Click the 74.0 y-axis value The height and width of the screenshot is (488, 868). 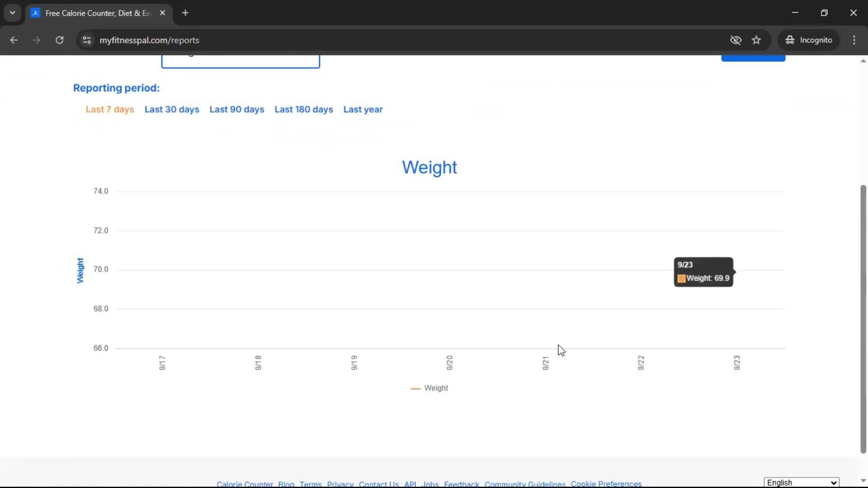click(101, 191)
